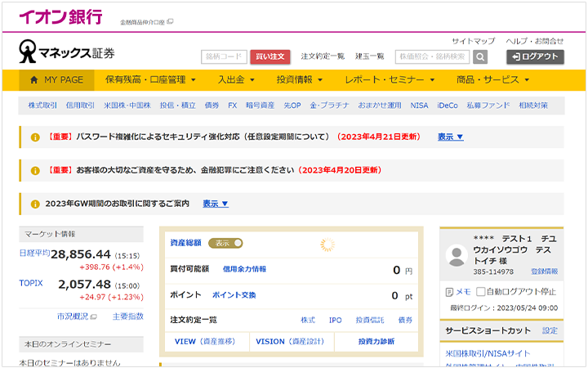The height and width of the screenshot is (368, 588).
Task: Open おまかせ運用 in sub navigation
Action: coord(380,105)
